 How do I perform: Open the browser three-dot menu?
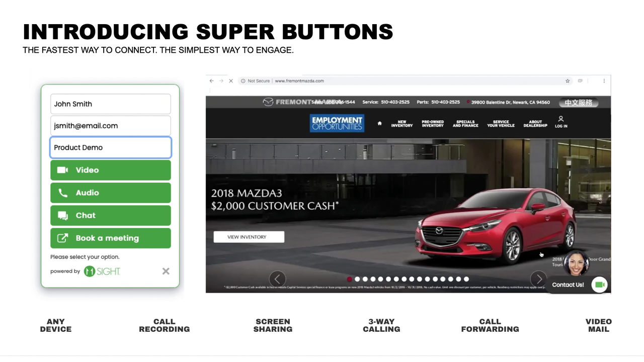pyautogui.click(x=604, y=81)
